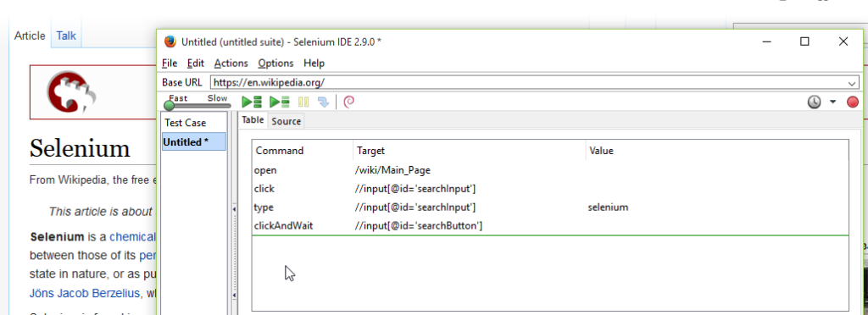Select the 'type' command row
This screenshot has width=868, height=315.
[550, 207]
